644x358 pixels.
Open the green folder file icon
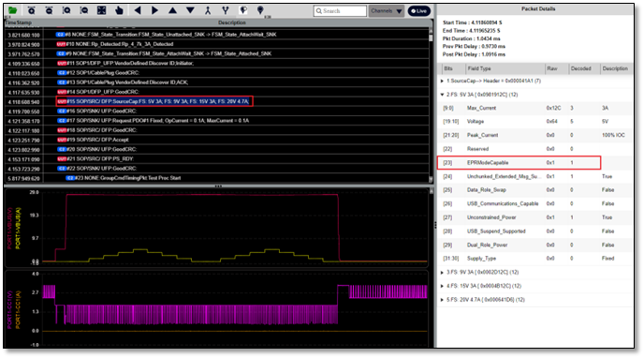[13, 10]
